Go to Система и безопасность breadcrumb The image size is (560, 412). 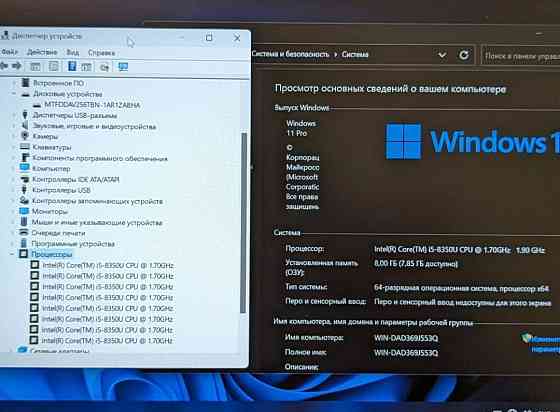pyautogui.click(x=290, y=54)
